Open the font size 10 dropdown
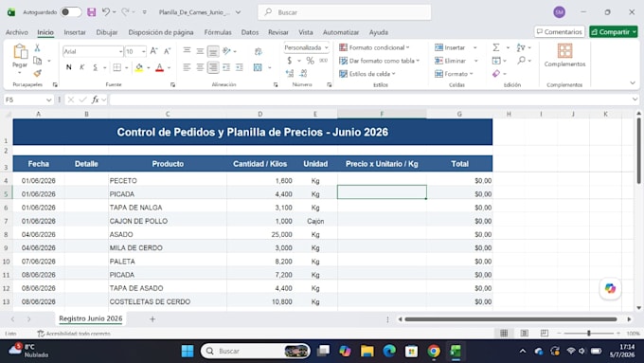Viewport: 644px width, 363px height. point(143,51)
